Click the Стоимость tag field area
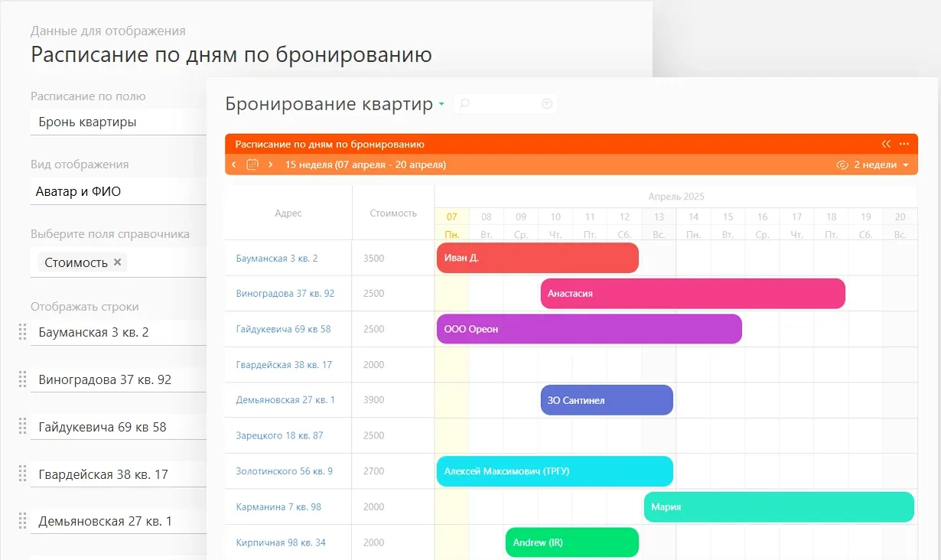 pyautogui.click(x=119, y=262)
